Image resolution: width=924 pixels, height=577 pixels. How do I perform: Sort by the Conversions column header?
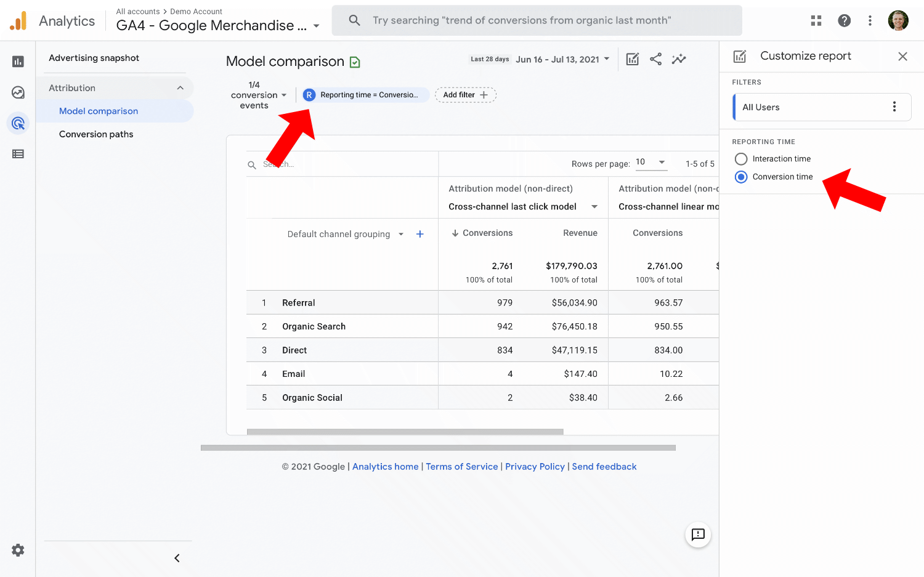482,233
